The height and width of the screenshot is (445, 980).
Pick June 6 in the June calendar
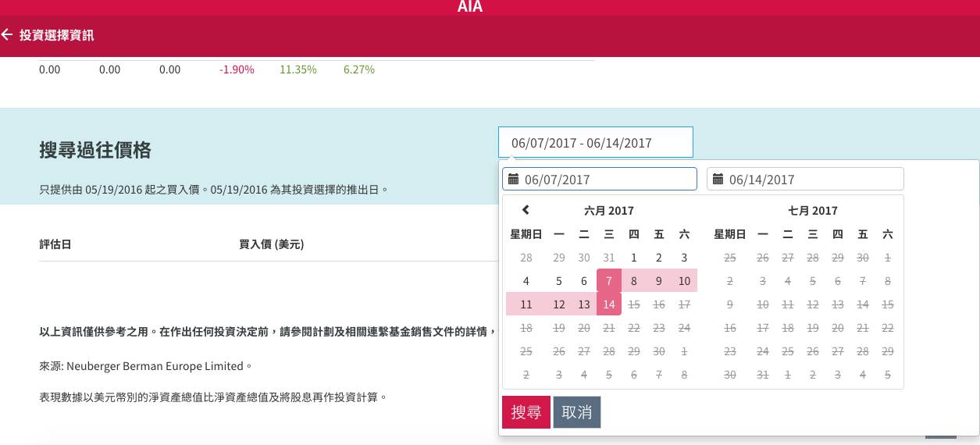(x=584, y=281)
